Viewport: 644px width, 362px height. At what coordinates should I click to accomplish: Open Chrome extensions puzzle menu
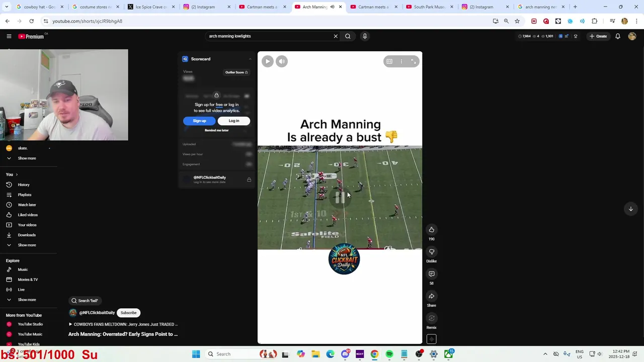coord(594,21)
